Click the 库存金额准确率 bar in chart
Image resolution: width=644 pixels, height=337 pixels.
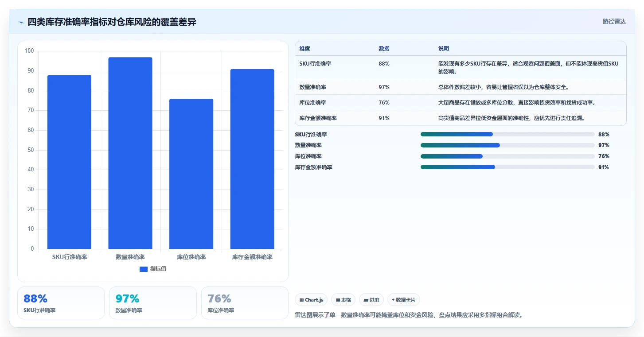pos(252,159)
